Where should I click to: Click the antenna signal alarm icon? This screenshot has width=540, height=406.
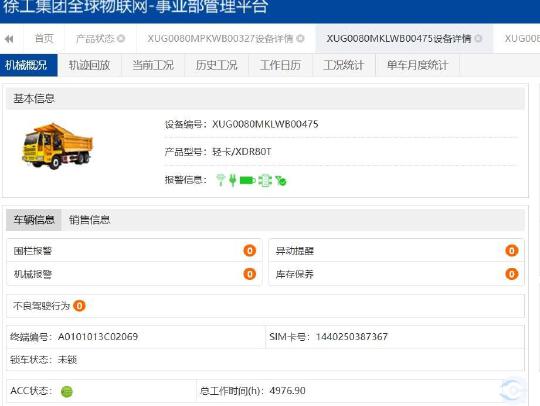(x=220, y=180)
